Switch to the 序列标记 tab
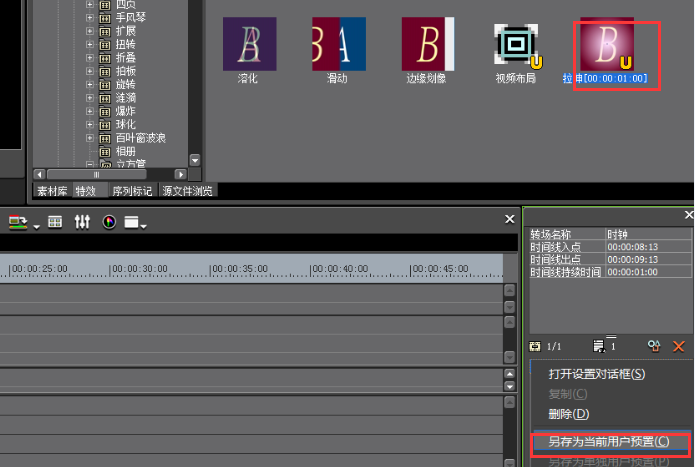Viewport: 695px width, 467px height. [x=132, y=191]
